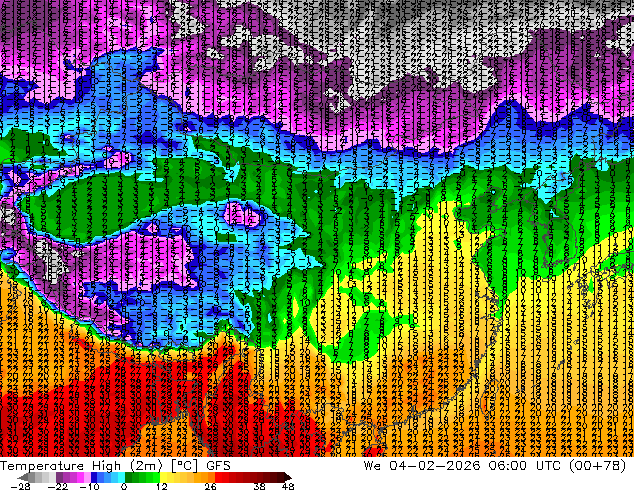Click the forecast offset '(00+78)'
The height and width of the screenshot is (490, 634).
coord(598,466)
